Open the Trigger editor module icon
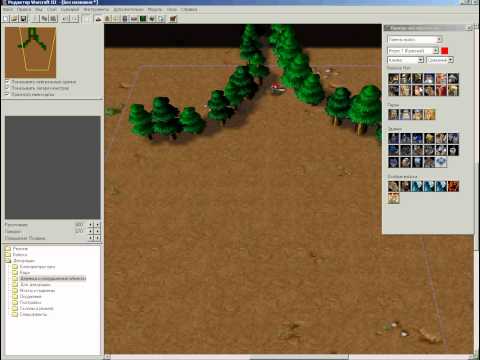 pyautogui.click(x=107, y=19)
